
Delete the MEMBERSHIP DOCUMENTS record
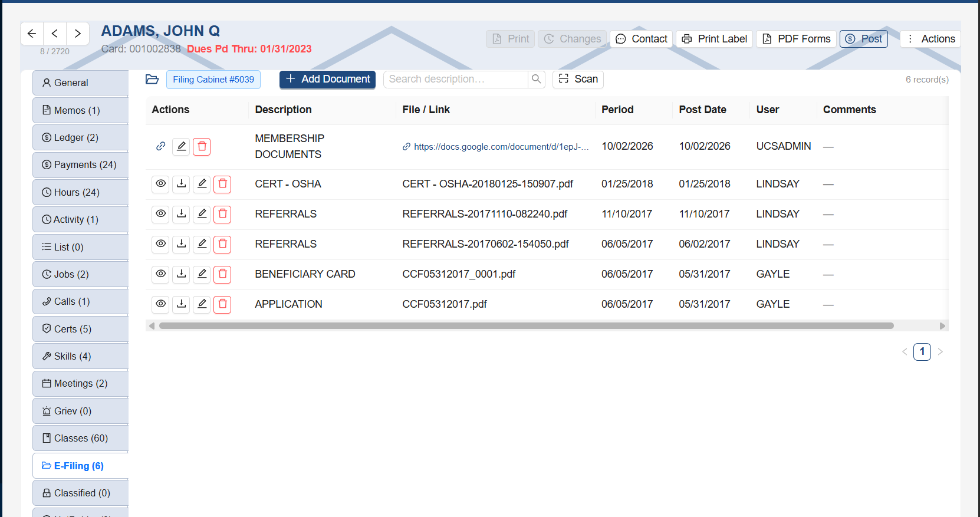[202, 146]
